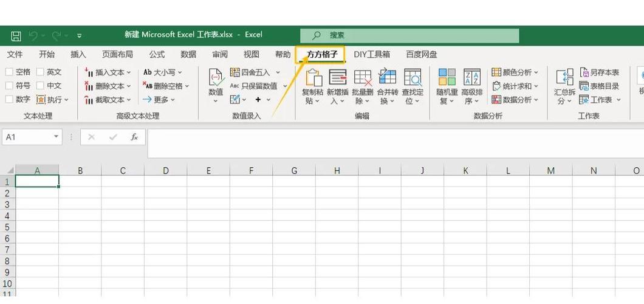Click the plus sign icon in 数值录入
Image resolution: width=644 pixels, height=304 pixels.
coord(258,100)
